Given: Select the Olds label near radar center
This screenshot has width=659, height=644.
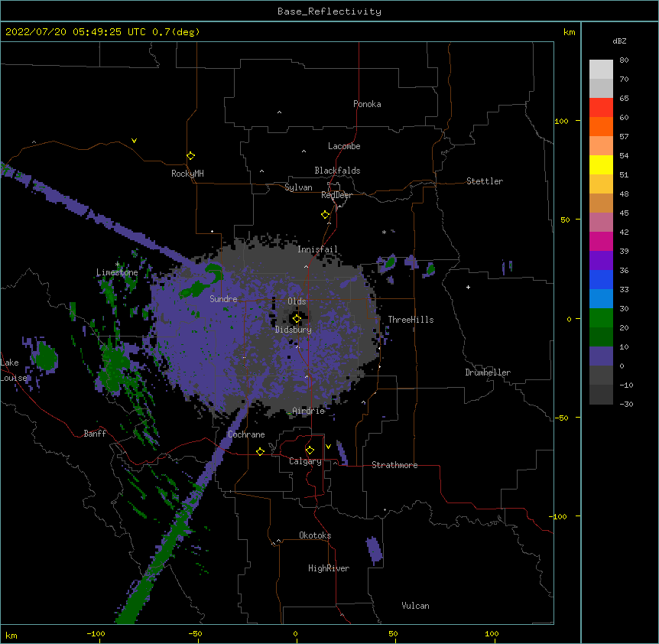Looking at the screenshot, I should click(297, 301).
